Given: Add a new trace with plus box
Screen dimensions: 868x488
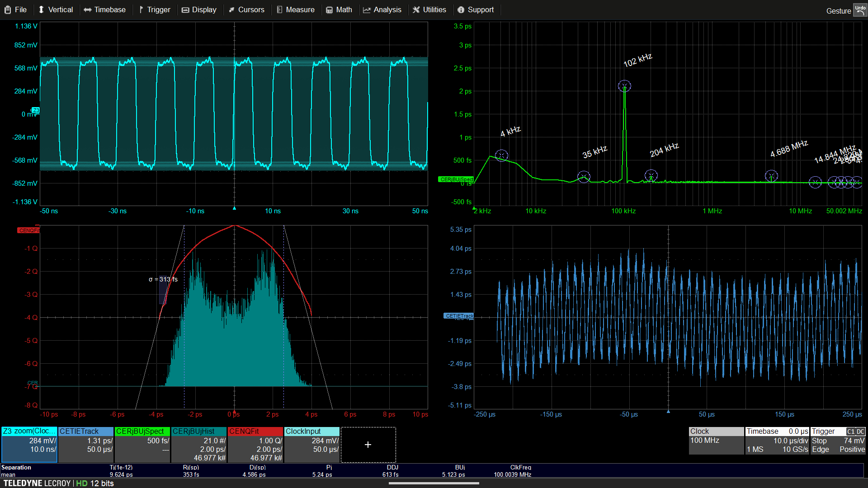Looking at the screenshot, I should pyautogui.click(x=368, y=445).
